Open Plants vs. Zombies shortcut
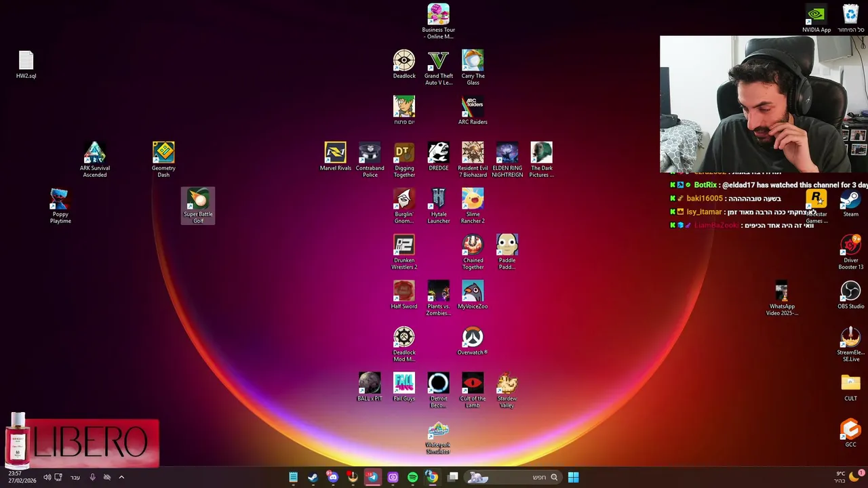Image resolution: width=868 pixels, height=488 pixels. pyautogui.click(x=438, y=298)
